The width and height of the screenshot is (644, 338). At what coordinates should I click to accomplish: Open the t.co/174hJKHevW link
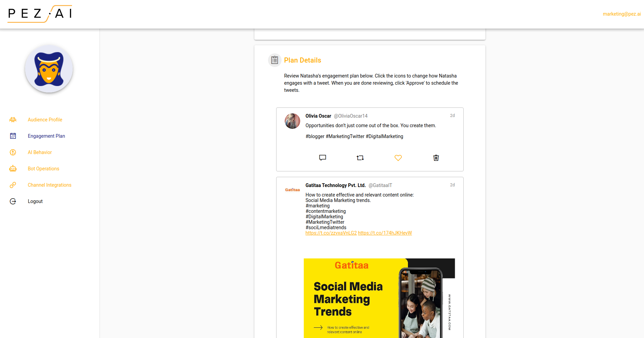pyautogui.click(x=384, y=233)
